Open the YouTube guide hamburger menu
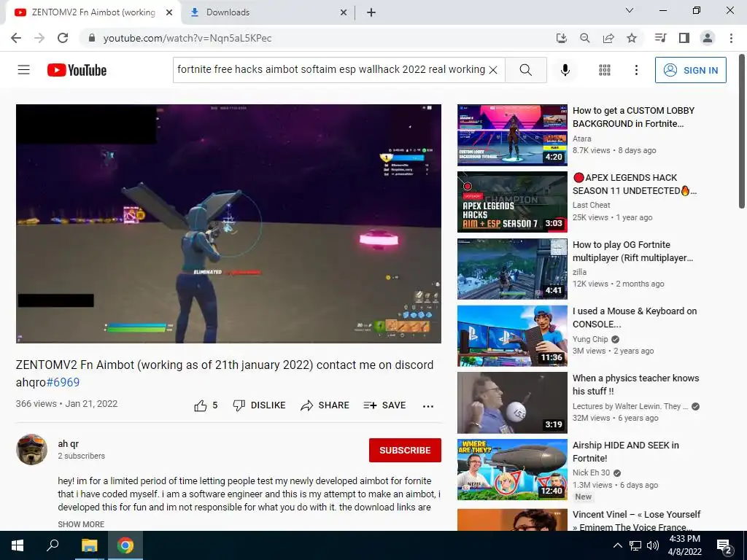 click(x=24, y=70)
